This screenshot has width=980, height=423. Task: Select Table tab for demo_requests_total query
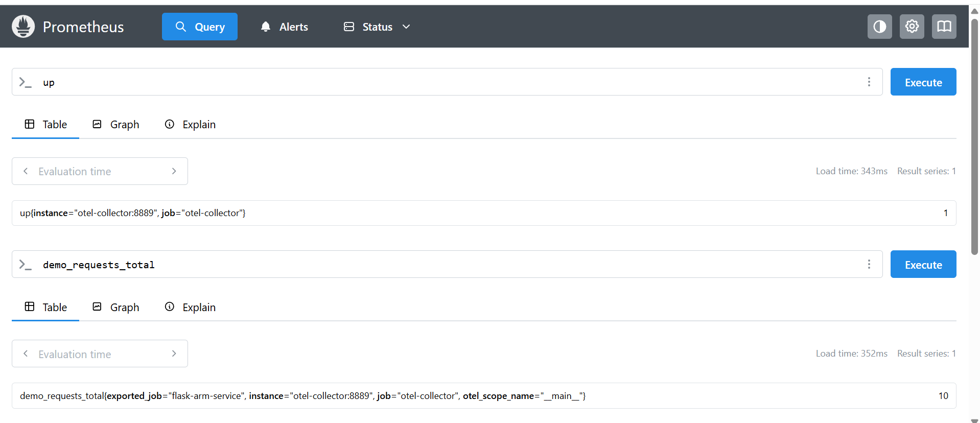[45, 307]
